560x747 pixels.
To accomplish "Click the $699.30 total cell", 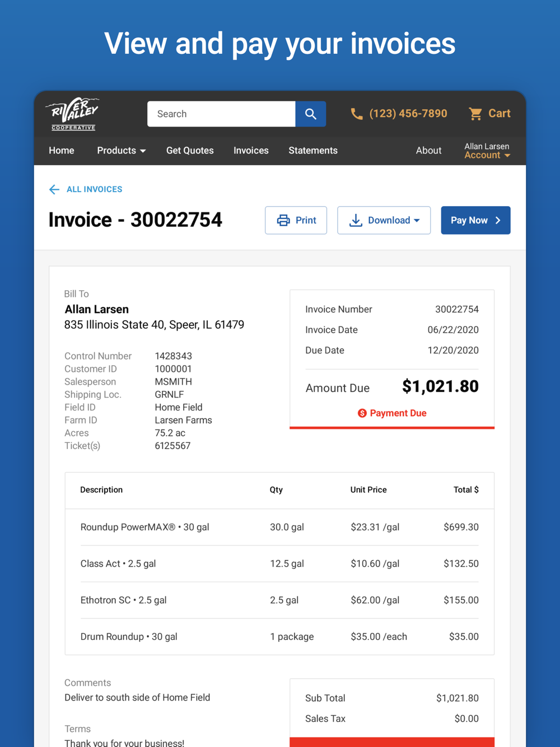I will point(461,527).
